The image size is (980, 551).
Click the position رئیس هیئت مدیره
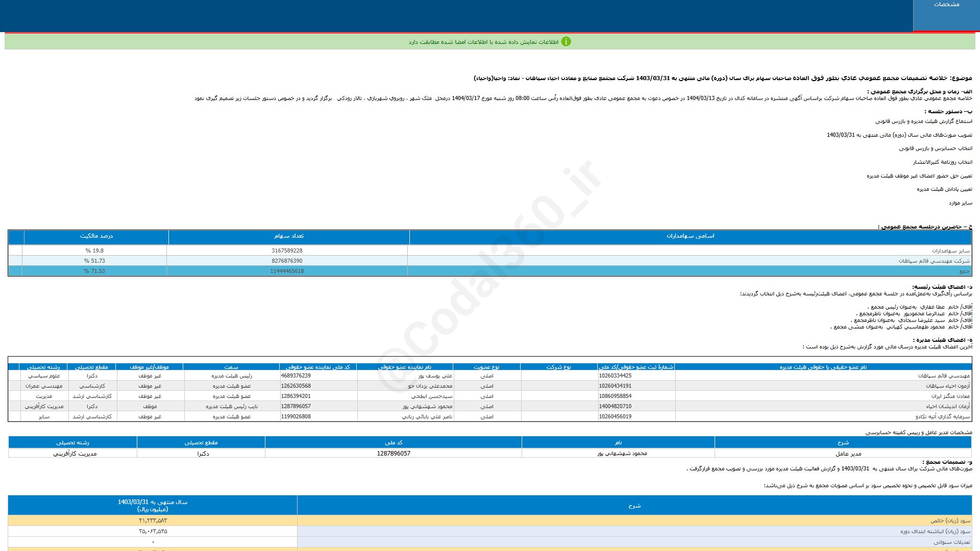coord(232,376)
